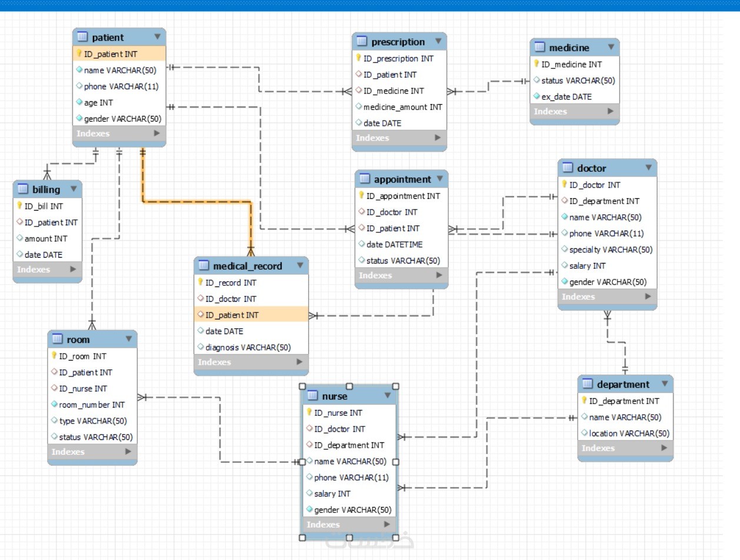Screen dimensions: 740x560
Task: Click the medicine table icon
Action: coord(539,48)
